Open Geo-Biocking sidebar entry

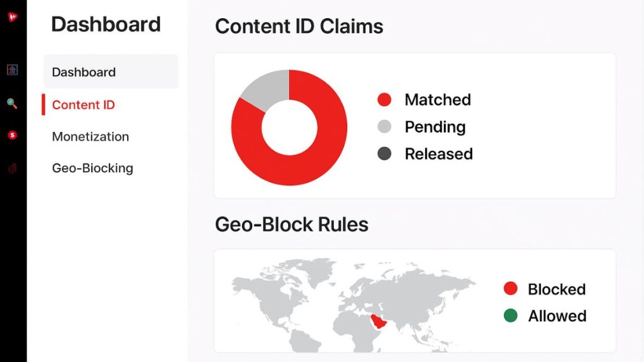[x=92, y=168]
